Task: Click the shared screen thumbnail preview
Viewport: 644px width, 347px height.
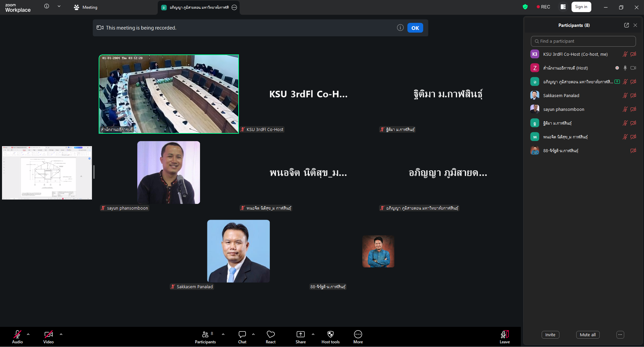Action: click(x=47, y=173)
